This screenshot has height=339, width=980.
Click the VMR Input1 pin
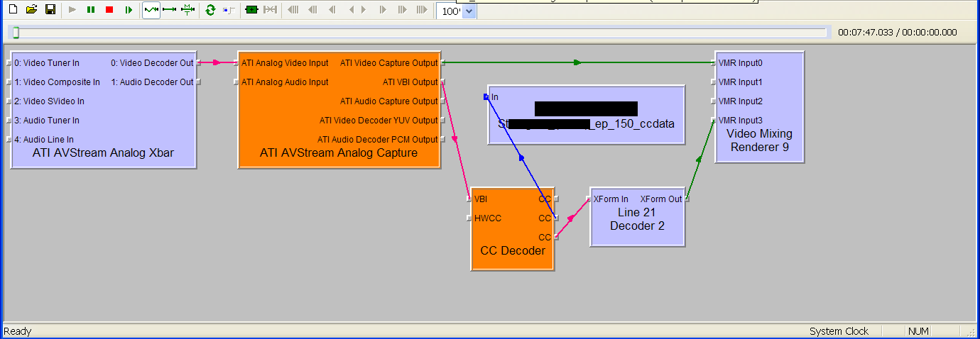pos(740,82)
